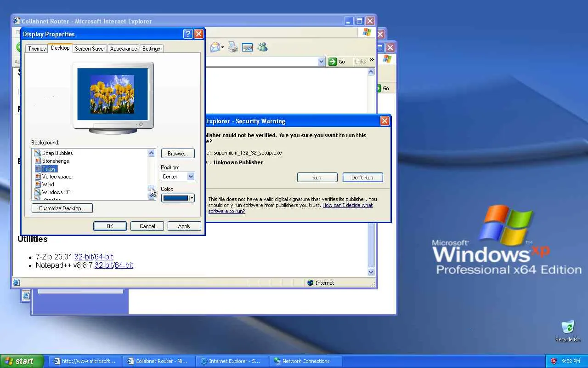Click the security shield tray icon
588x368 pixels.
pos(554,361)
